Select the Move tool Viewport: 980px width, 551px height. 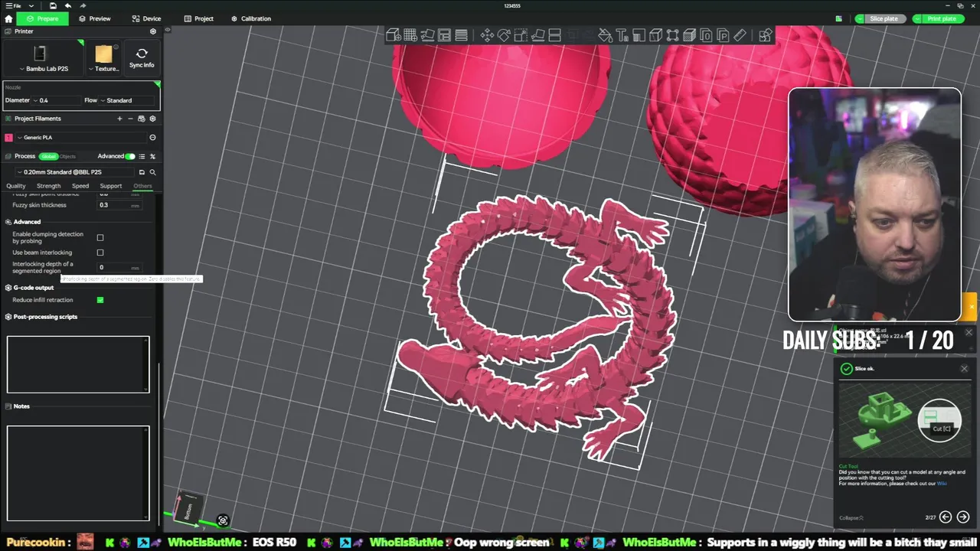click(x=487, y=35)
